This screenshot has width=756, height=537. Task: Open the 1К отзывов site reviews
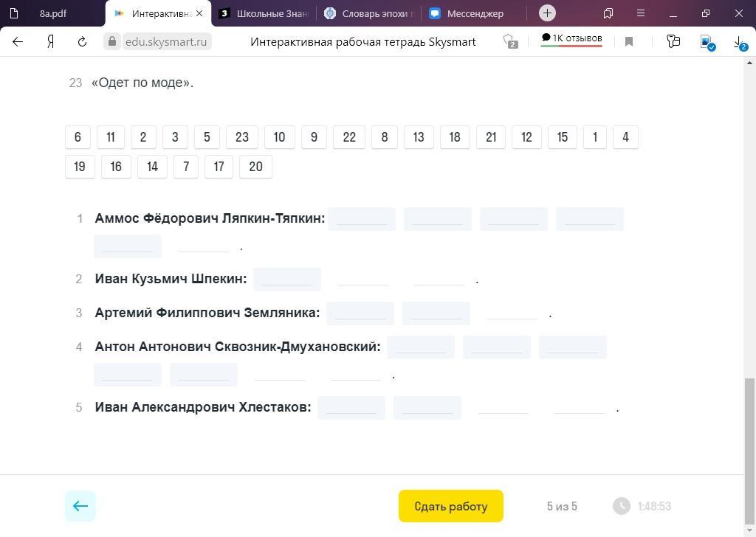571,39
